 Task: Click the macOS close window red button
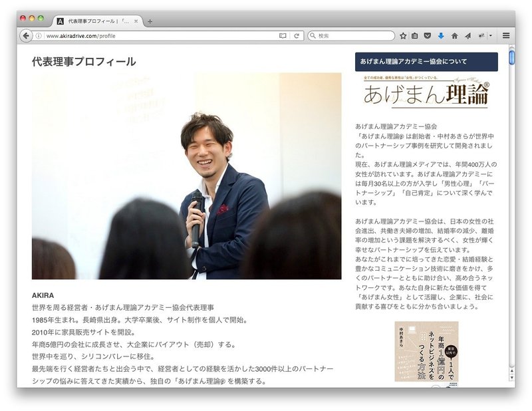point(23,19)
